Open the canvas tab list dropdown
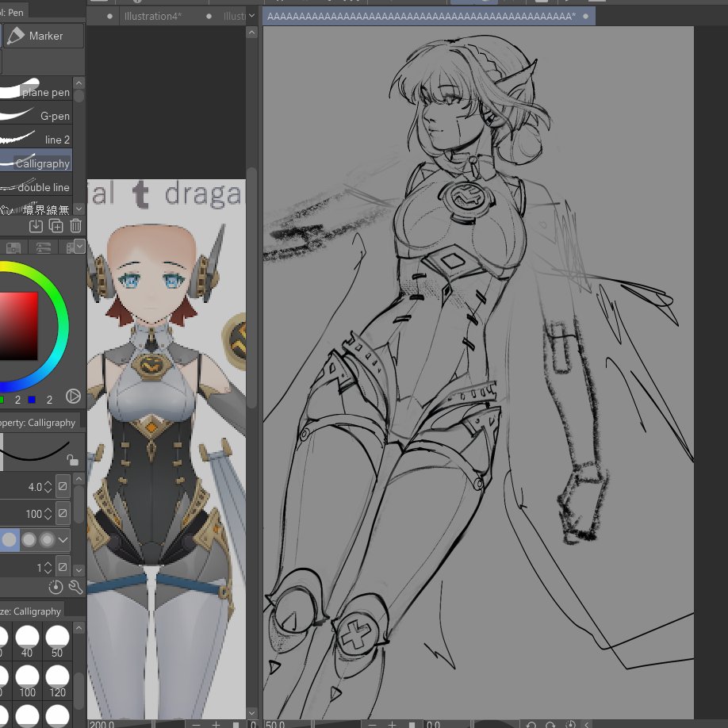This screenshot has width=728, height=728. point(251,16)
